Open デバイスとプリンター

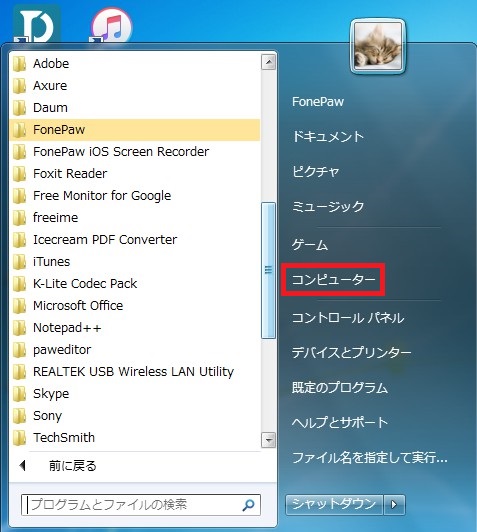click(351, 353)
